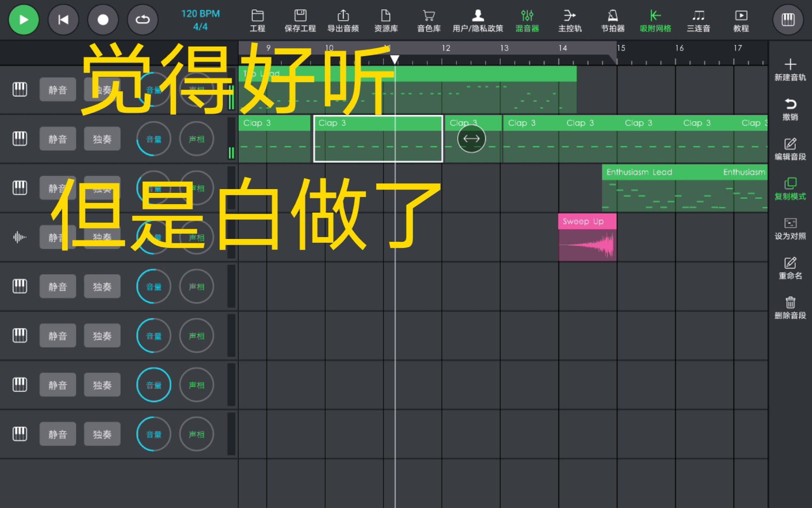Viewport: 812px width, 508px height.
Task: Jump to bar 16 on the timeline ruler
Action: tap(679, 48)
